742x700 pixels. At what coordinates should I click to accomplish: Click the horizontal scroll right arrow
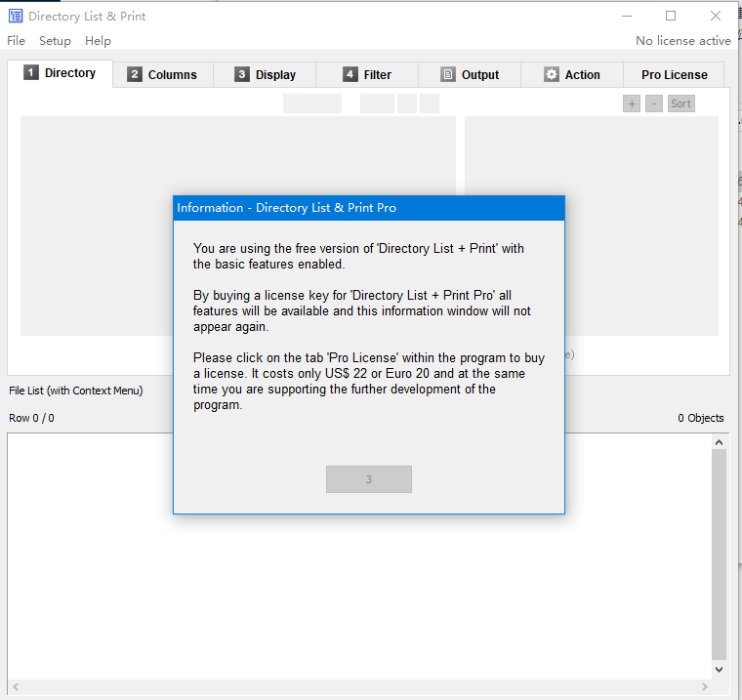click(705, 686)
